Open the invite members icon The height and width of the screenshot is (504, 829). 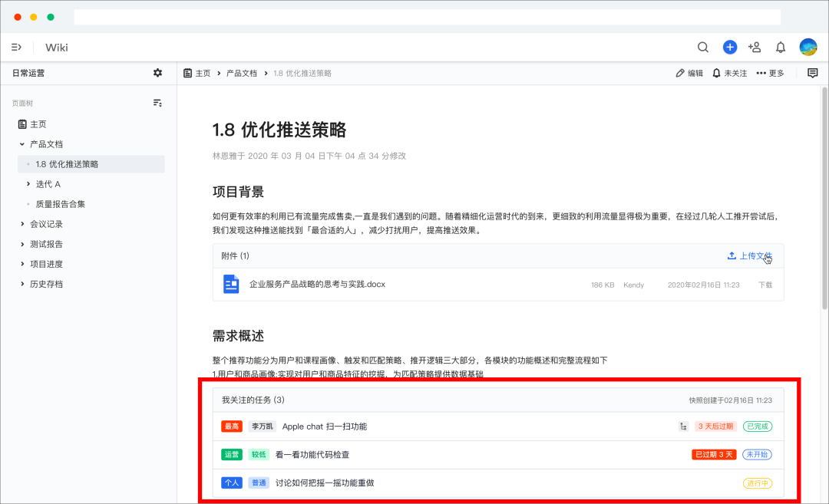(x=755, y=47)
